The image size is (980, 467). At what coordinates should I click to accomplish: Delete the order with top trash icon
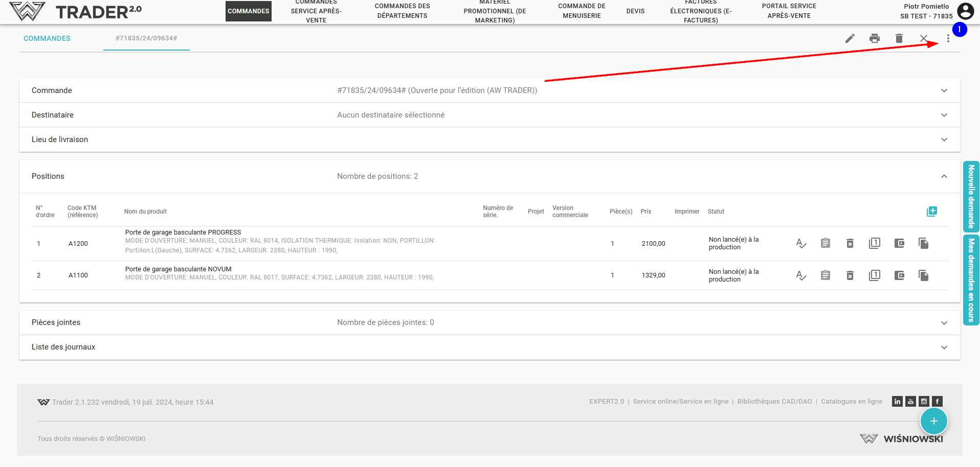click(899, 38)
